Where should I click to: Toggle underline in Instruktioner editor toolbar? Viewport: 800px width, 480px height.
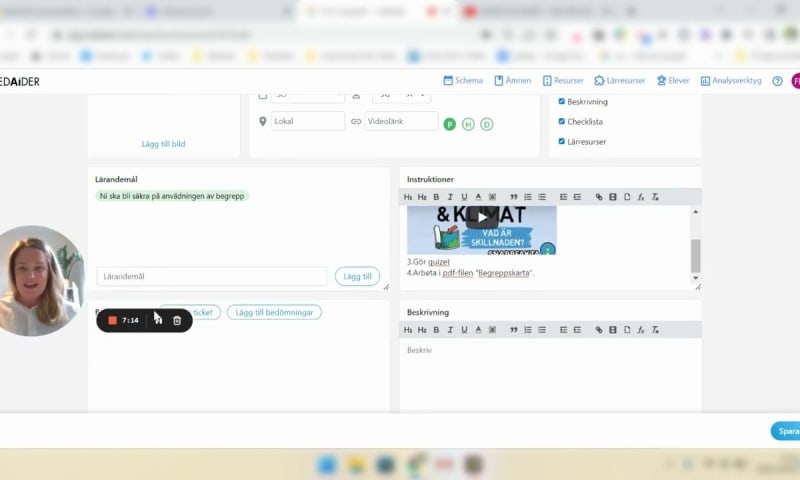pyautogui.click(x=464, y=197)
